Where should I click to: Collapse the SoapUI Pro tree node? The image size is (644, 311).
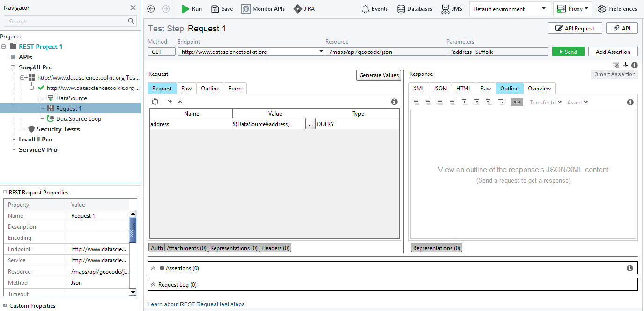(x=13, y=67)
